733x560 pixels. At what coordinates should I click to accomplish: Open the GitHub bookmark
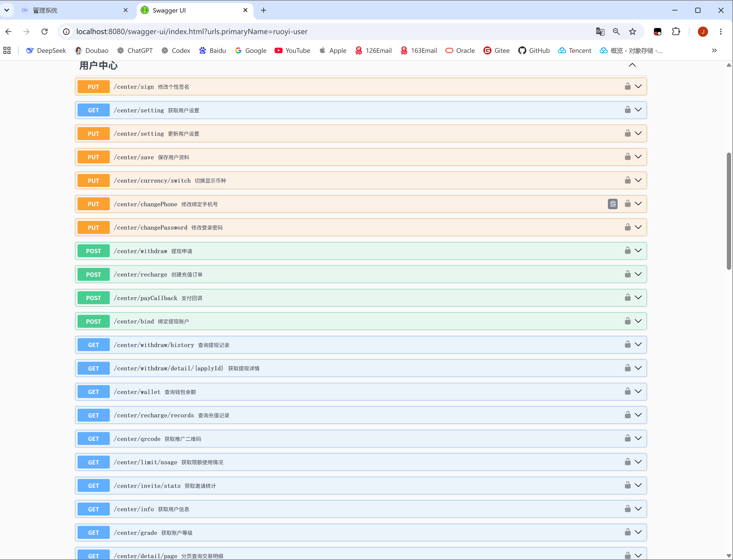click(x=534, y=51)
